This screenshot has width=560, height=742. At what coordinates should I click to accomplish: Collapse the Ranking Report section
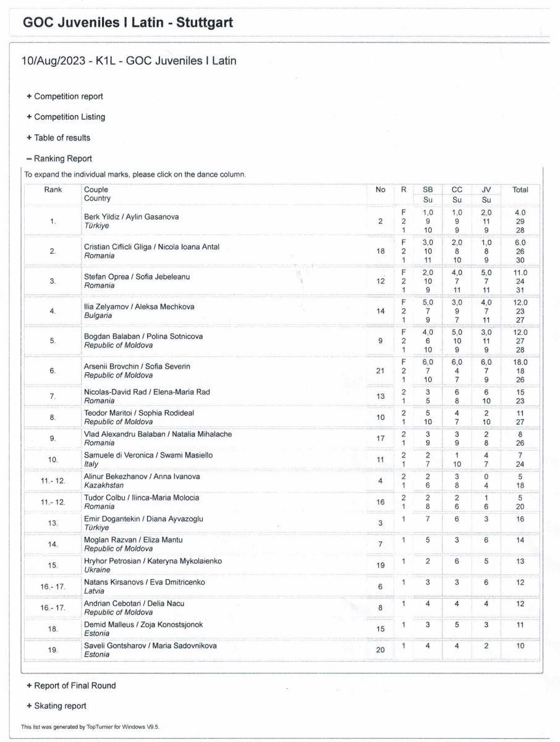59,158
